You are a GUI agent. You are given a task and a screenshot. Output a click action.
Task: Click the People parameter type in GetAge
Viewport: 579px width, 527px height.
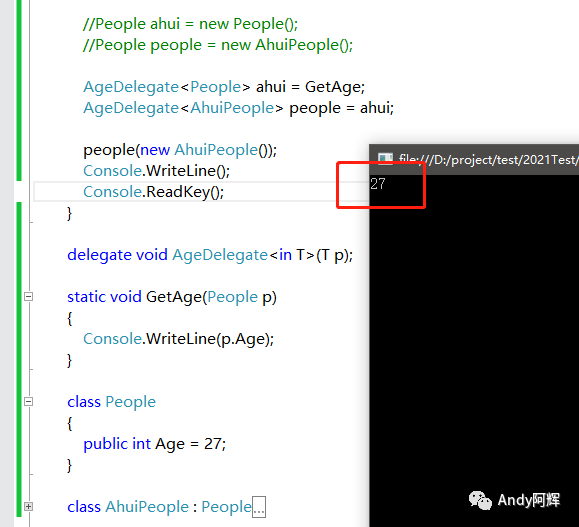pos(232,297)
